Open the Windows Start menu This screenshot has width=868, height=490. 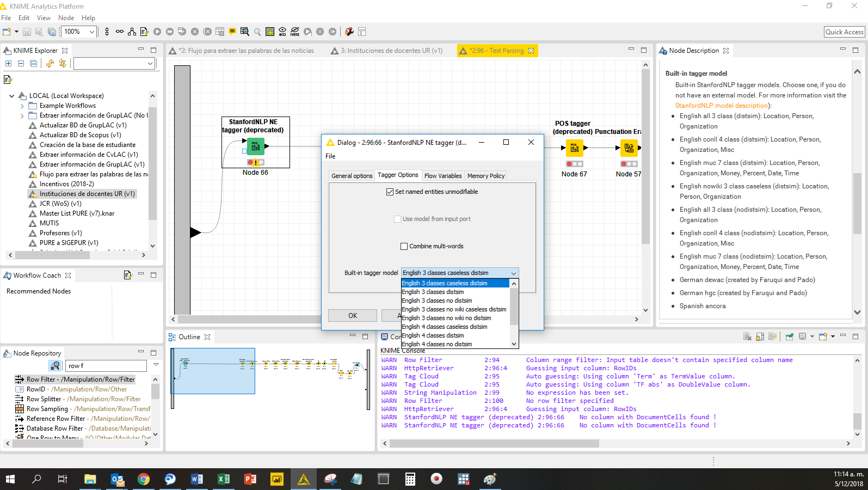coord(10,479)
